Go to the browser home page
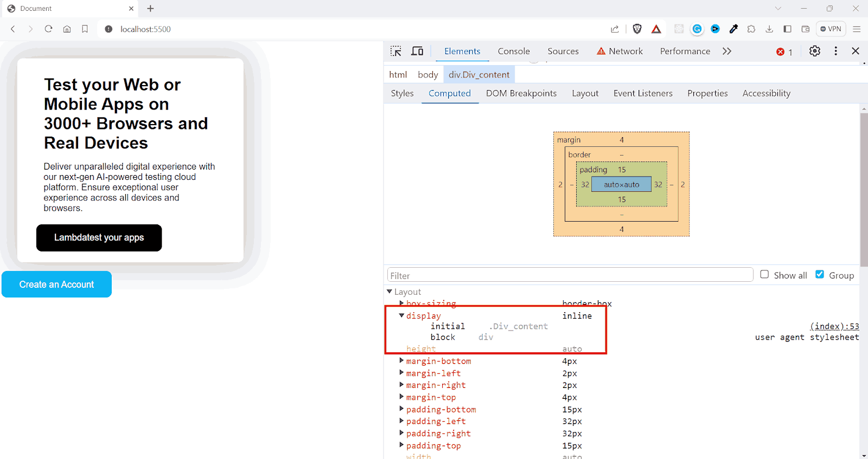Image resolution: width=868 pixels, height=459 pixels. pyautogui.click(x=67, y=29)
